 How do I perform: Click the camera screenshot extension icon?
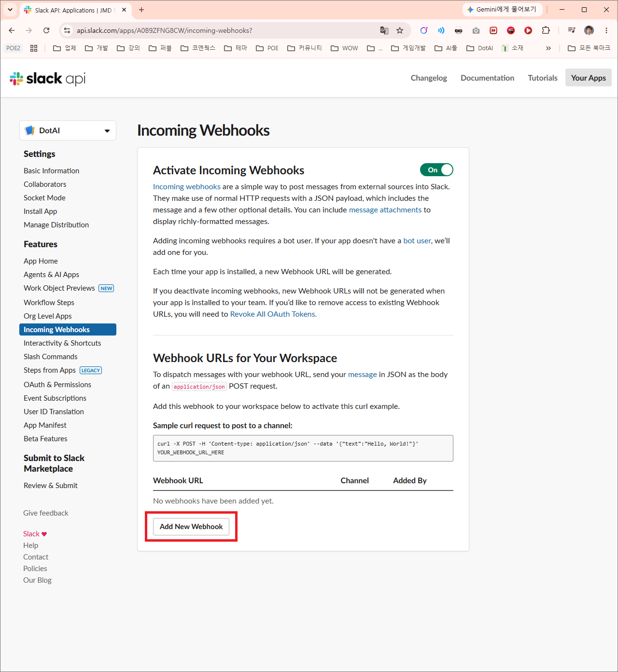point(476,30)
